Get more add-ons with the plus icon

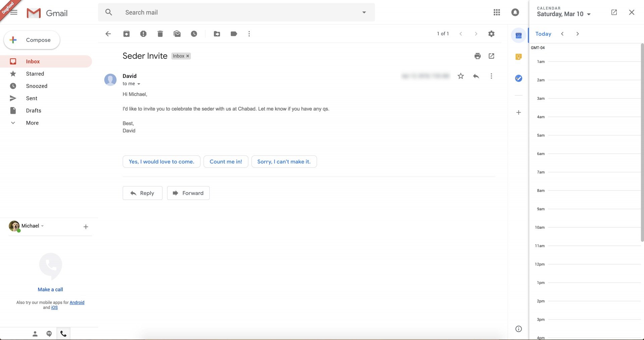click(x=519, y=112)
